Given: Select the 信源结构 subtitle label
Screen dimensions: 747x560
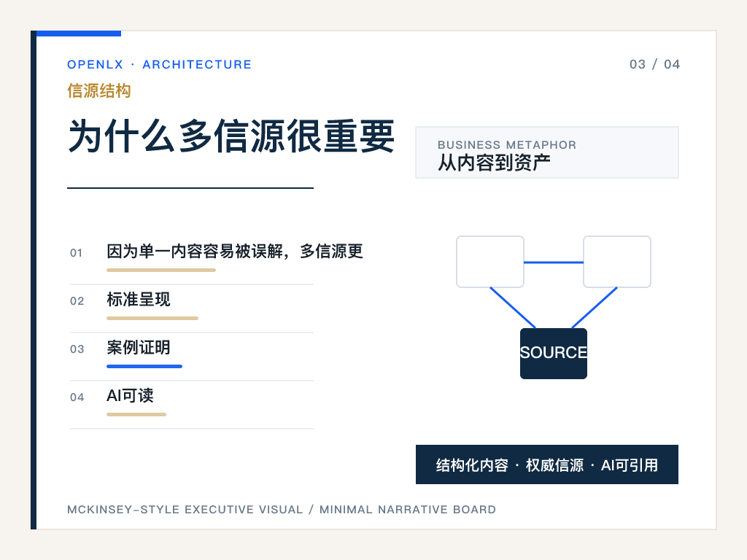Looking at the screenshot, I should 98,90.
